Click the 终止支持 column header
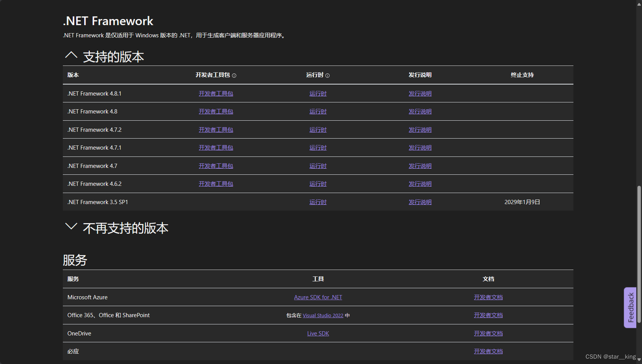Image resolution: width=642 pixels, height=364 pixels. tap(522, 75)
